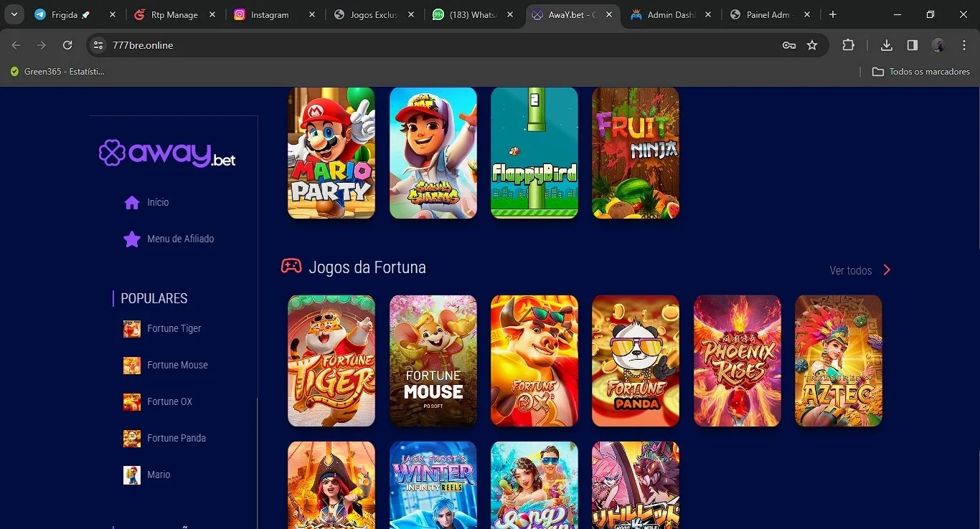Go back with the browser back arrow
Screen dimensions: 980x529
coord(16,45)
